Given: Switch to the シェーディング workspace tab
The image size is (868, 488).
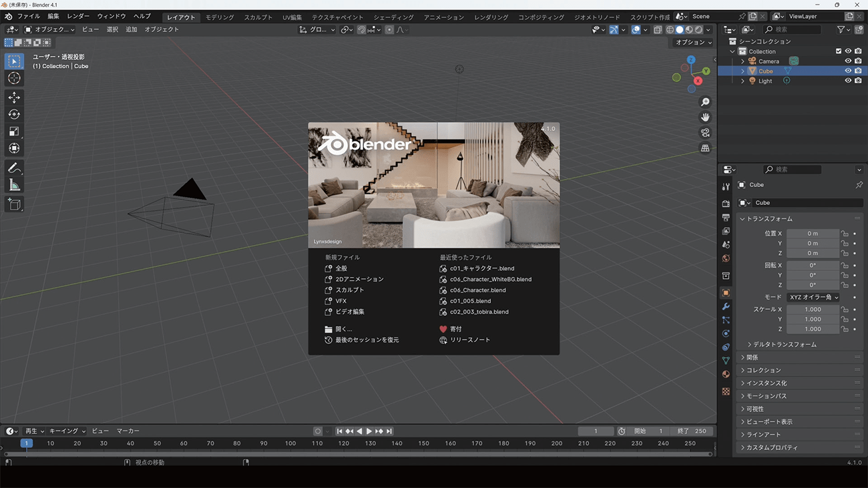Looking at the screenshot, I should pyautogui.click(x=393, y=17).
